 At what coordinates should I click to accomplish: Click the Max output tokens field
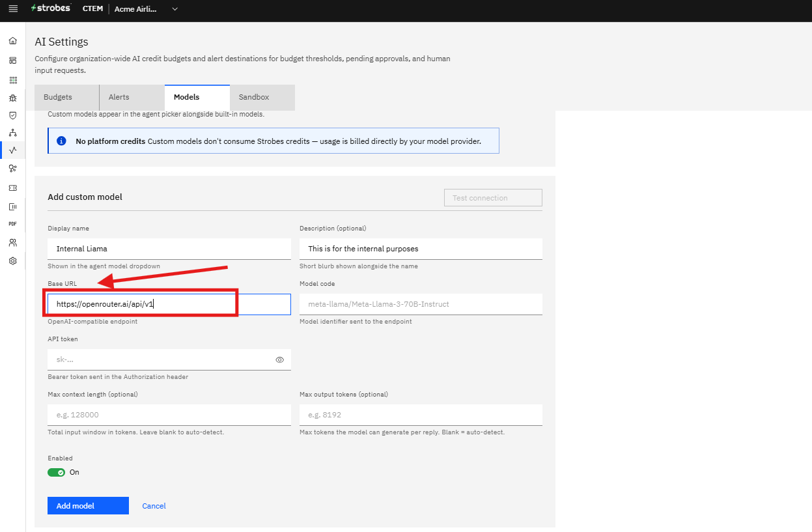tap(421, 415)
